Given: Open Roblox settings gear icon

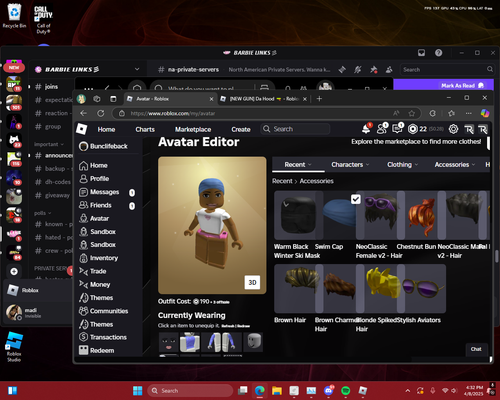Looking at the screenshot, I should point(453,129).
